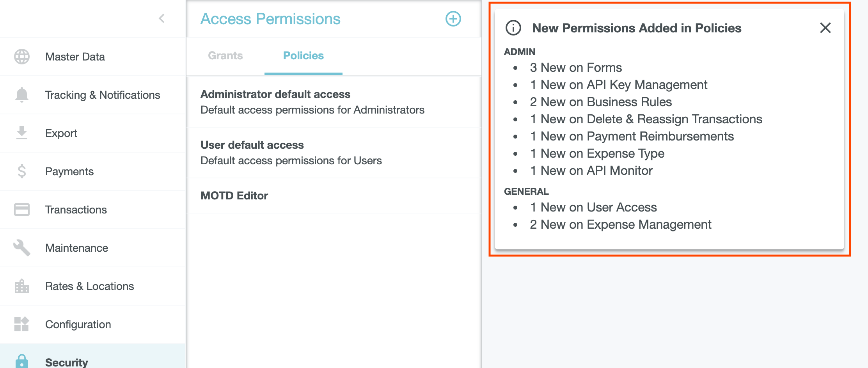Click the Transactions card icon

coord(22,210)
